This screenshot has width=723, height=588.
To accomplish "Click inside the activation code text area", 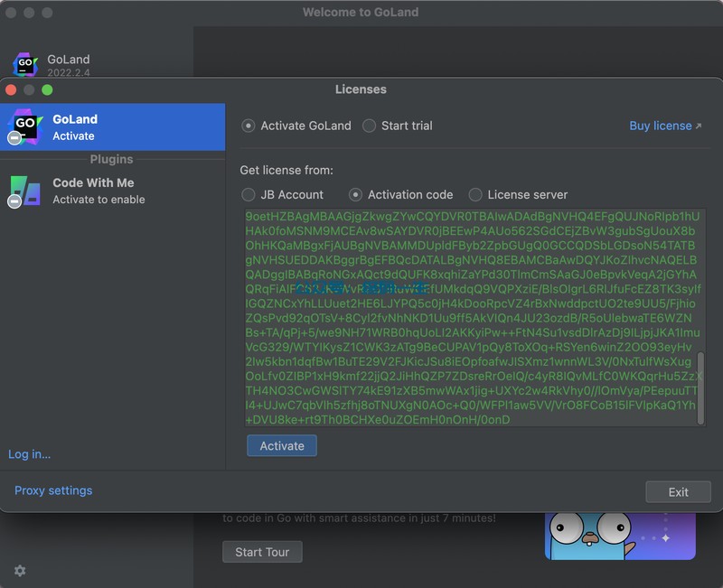I will click(470, 316).
